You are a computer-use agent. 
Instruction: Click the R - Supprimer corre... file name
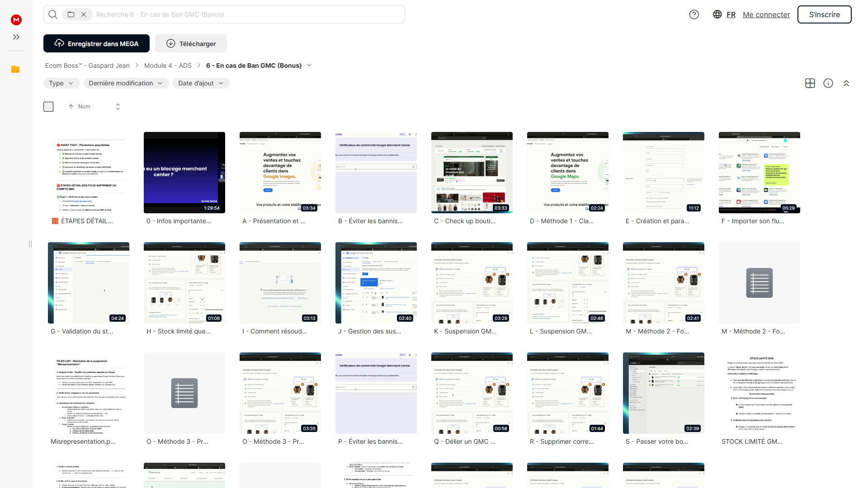click(x=562, y=441)
